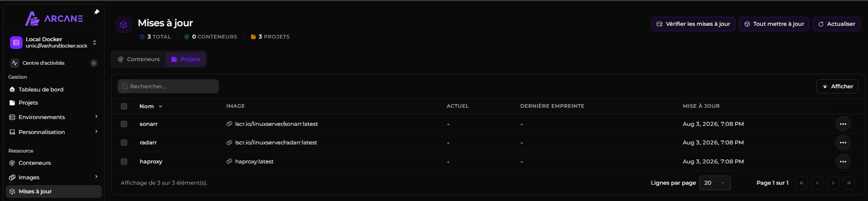Check the sonarr row checkbox
The width and height of the screenshot is (868, 201).
click(x=124, y=124)
